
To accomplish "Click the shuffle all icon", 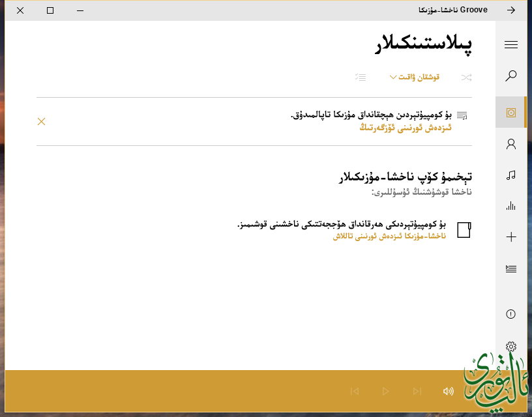I will 467,78.
